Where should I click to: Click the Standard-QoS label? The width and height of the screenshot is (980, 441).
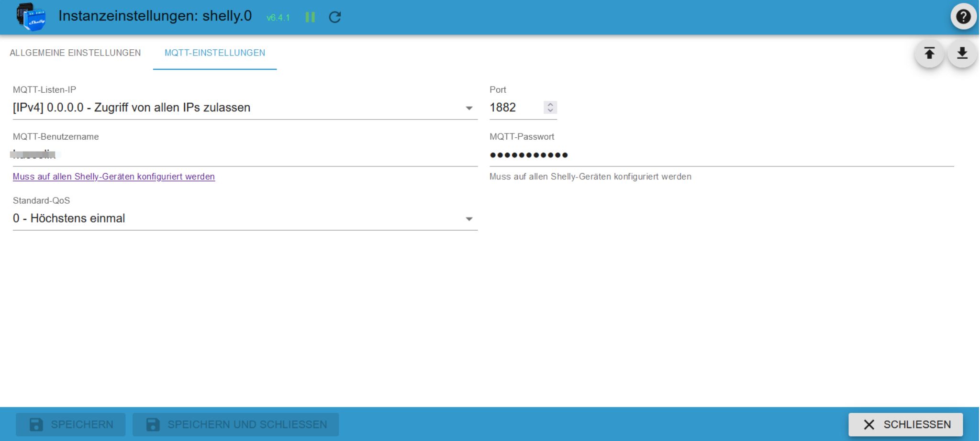tap(42, 200)
